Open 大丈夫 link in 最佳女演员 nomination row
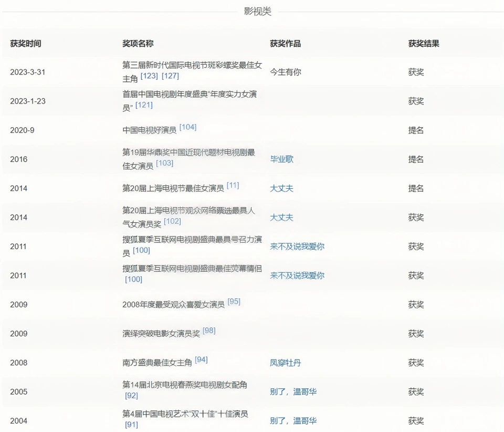The image size is (504, 432). pyautogui.click(x=281, y=188)
